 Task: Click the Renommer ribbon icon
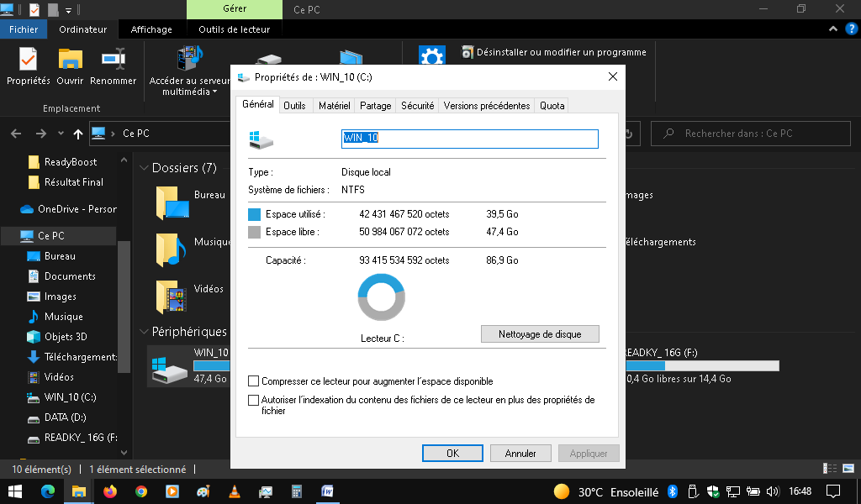(x=114, y=66)
